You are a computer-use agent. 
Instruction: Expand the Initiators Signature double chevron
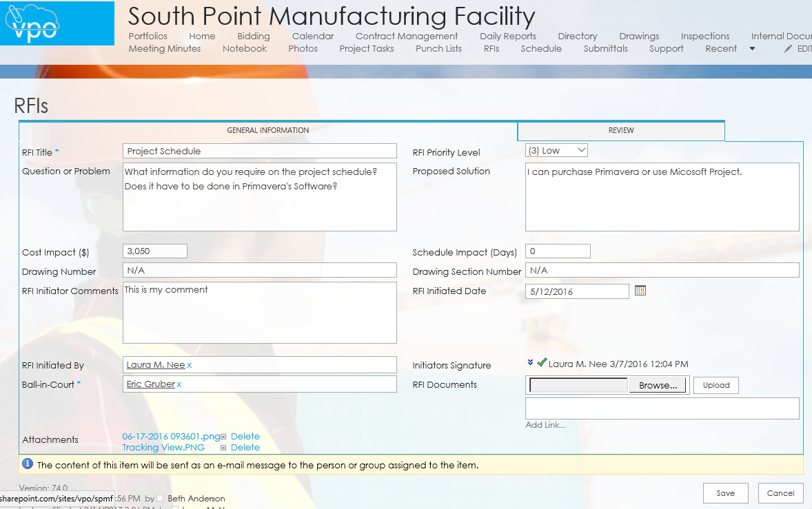[x=530, y=363]
